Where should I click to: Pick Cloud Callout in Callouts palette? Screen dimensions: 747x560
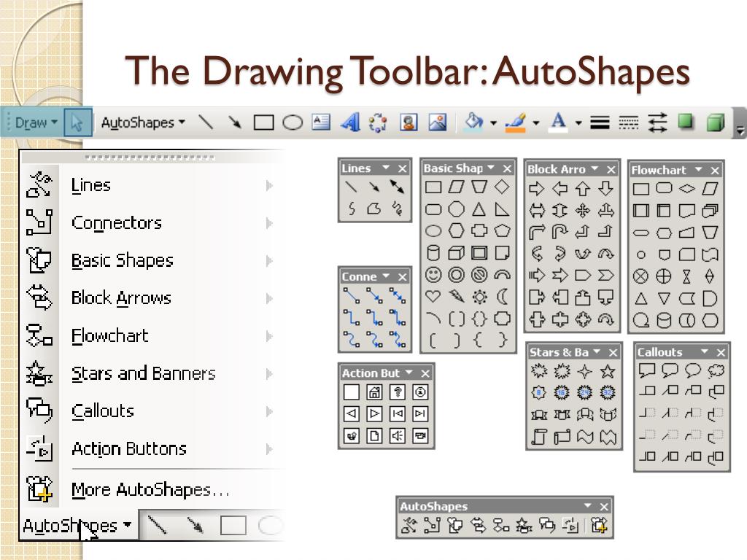[716, 370]
